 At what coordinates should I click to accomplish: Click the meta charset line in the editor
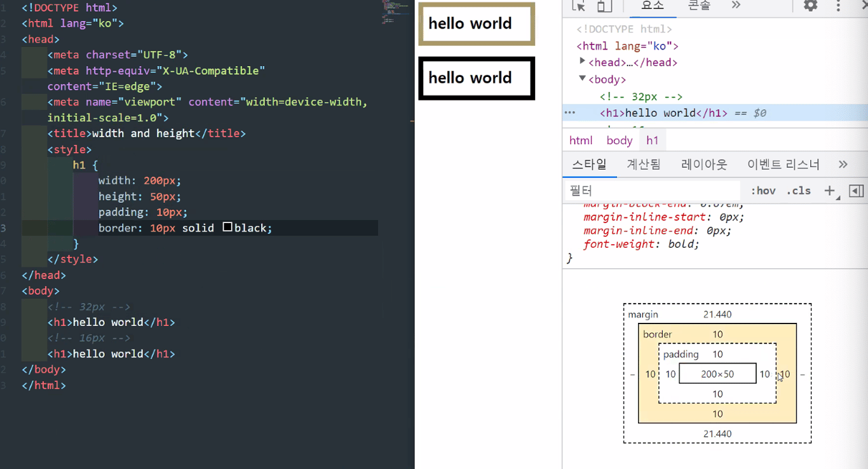coord(118,55)
